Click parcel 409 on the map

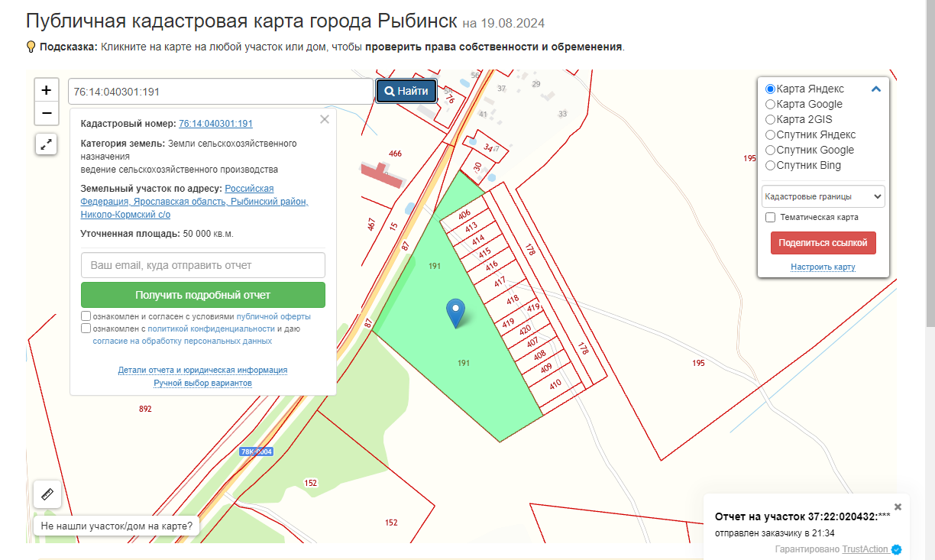click(x=546, y=368)
